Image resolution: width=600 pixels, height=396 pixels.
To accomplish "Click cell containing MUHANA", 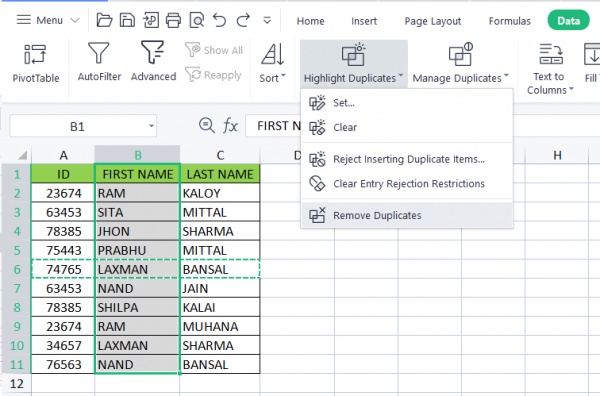I will tap(220, 326).
